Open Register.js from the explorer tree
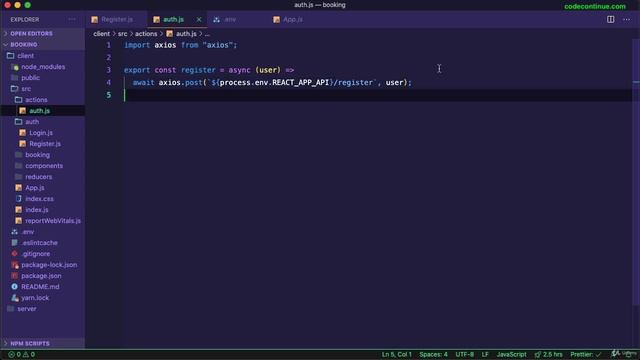 (42, 144)
